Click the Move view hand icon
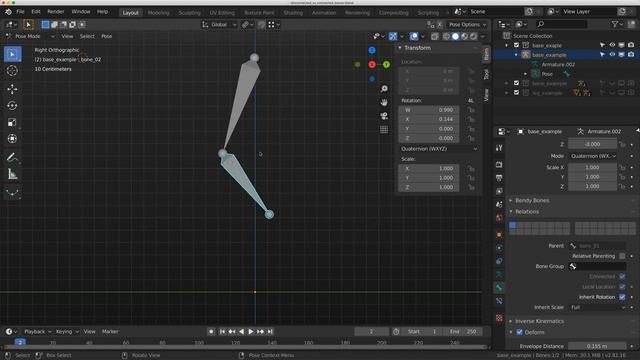Image resolution: width=640 pixels, height=360 pixels. pyautogui.click(x=384, y=102)
